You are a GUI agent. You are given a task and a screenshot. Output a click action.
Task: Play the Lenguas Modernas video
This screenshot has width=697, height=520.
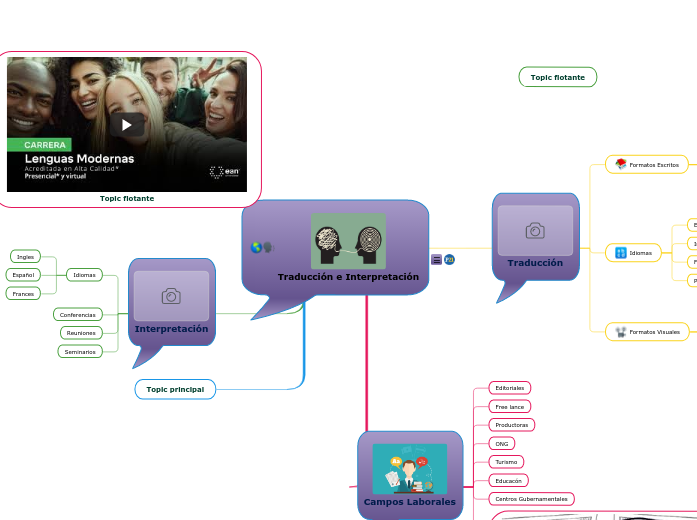[x=127, y=125]
